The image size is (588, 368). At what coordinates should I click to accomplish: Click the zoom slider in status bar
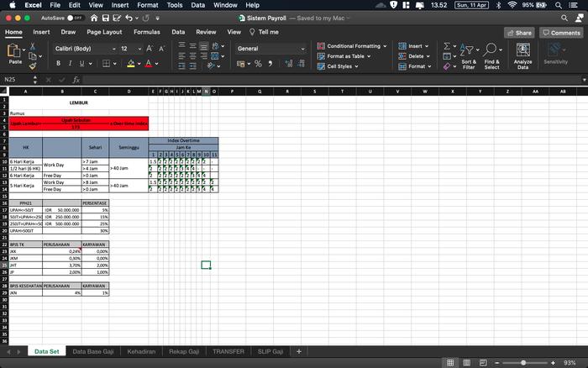click(525, 361)
